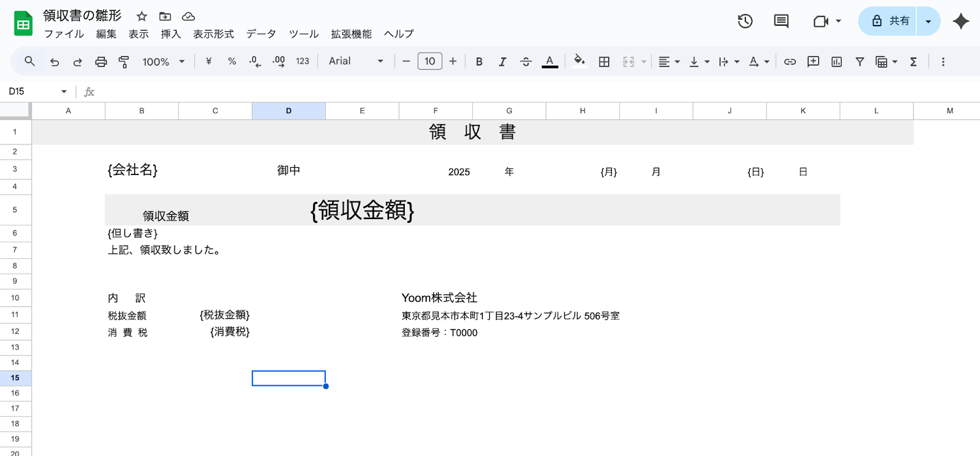Open the 表示形式 menu
The height and width of the screenshot is (456, 980).
click(213, 34)
